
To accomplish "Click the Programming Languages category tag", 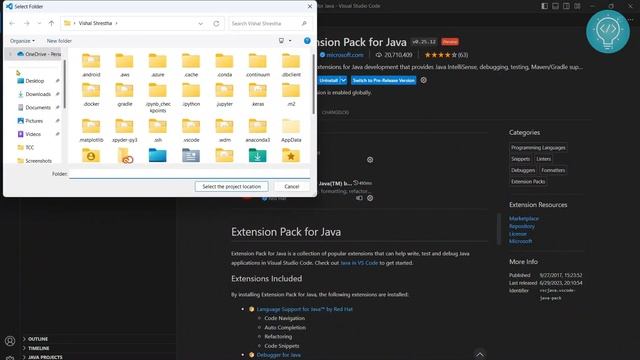I will (538, 147).
